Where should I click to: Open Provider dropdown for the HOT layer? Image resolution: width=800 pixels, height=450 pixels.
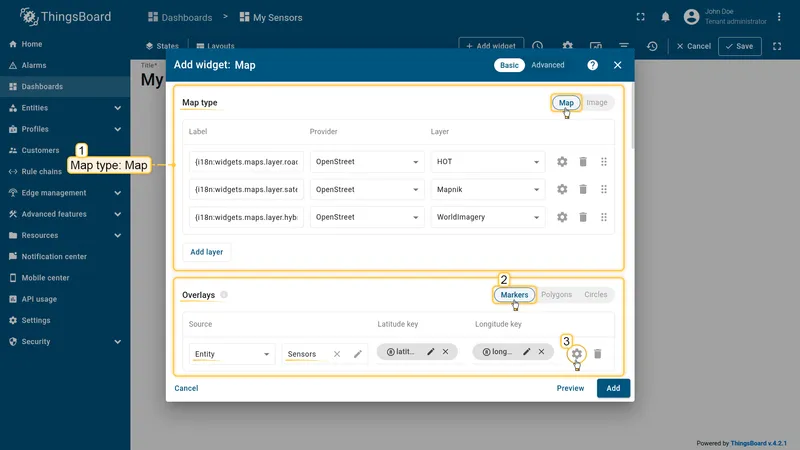tap(367, 162)
